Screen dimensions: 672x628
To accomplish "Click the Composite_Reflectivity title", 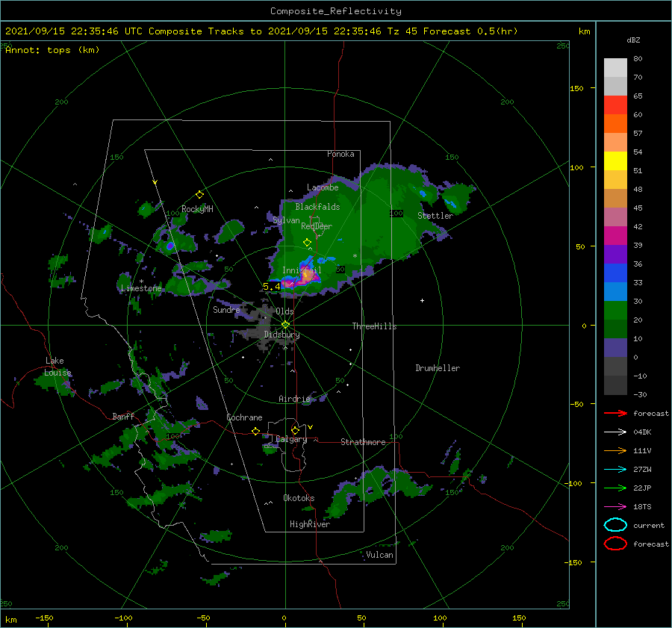I will pos(335,11).
